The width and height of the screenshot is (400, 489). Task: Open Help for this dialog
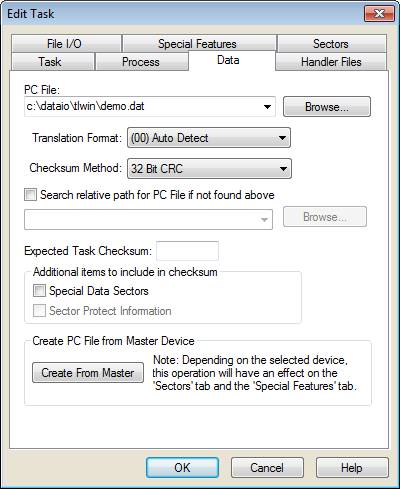pos(352,468)
